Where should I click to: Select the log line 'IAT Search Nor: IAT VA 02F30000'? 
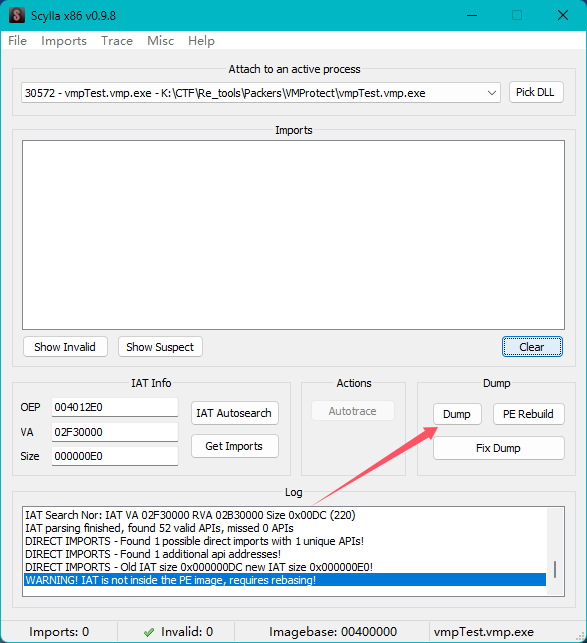pyautogui.click(x=190, y=515)
